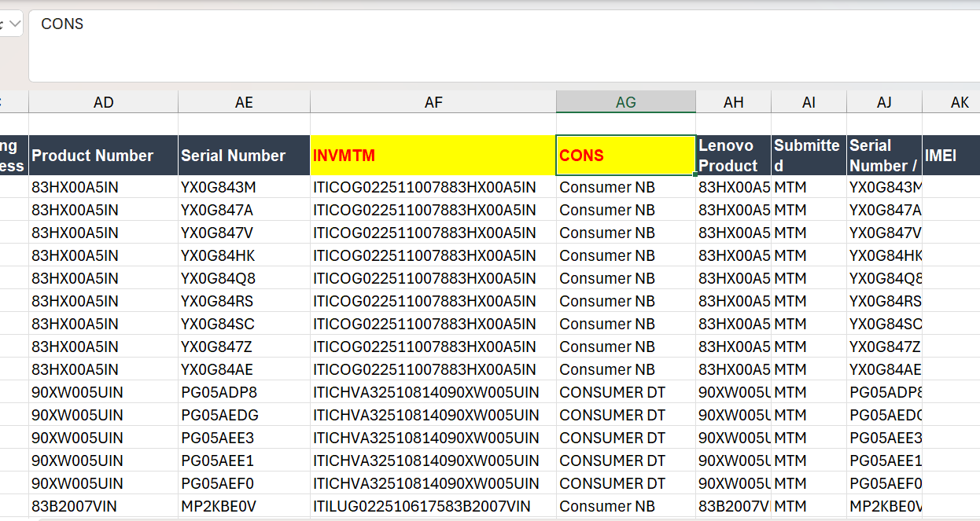Image resolution: width=980 pixels, height=521 pixels.
Task: Select column AD header
Action: coord(103,102)
